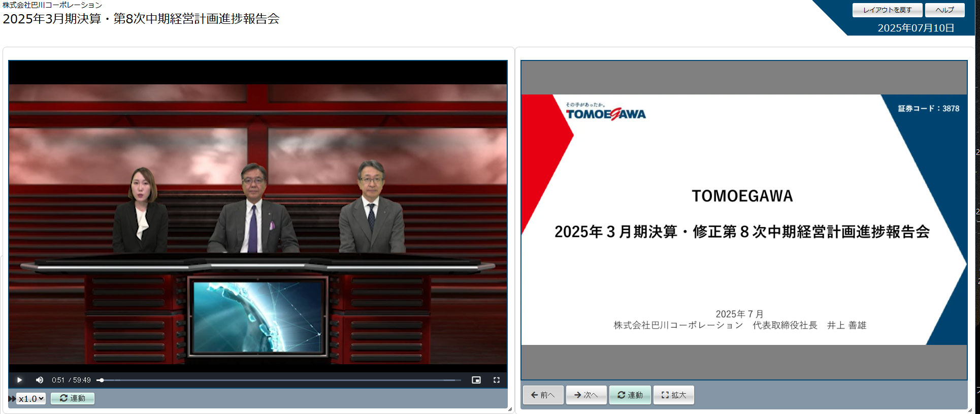
Task: Click the 連動 sync button under the video
Action: click(73, 398)
